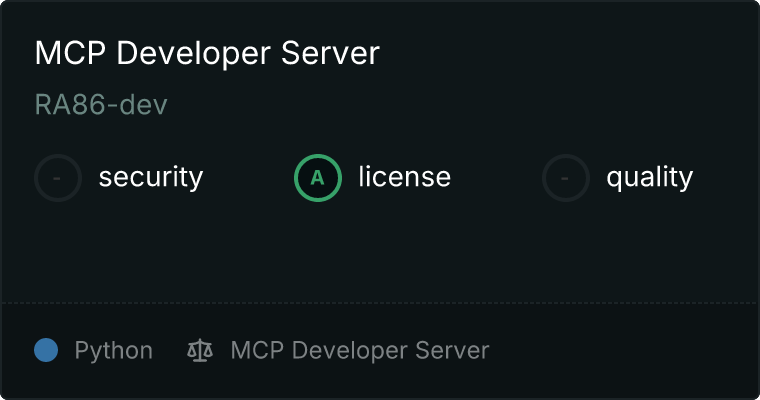Click the Python language label

coord(113,351)
